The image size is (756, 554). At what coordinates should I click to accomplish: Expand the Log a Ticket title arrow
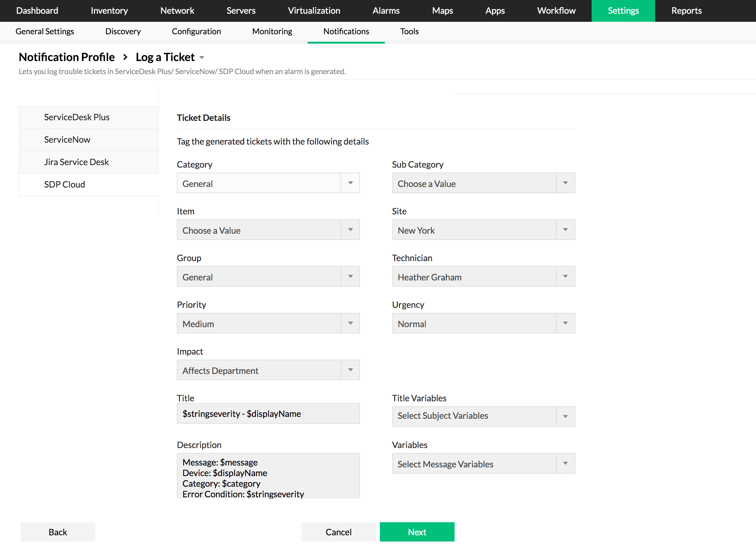[x=202, y=58]
